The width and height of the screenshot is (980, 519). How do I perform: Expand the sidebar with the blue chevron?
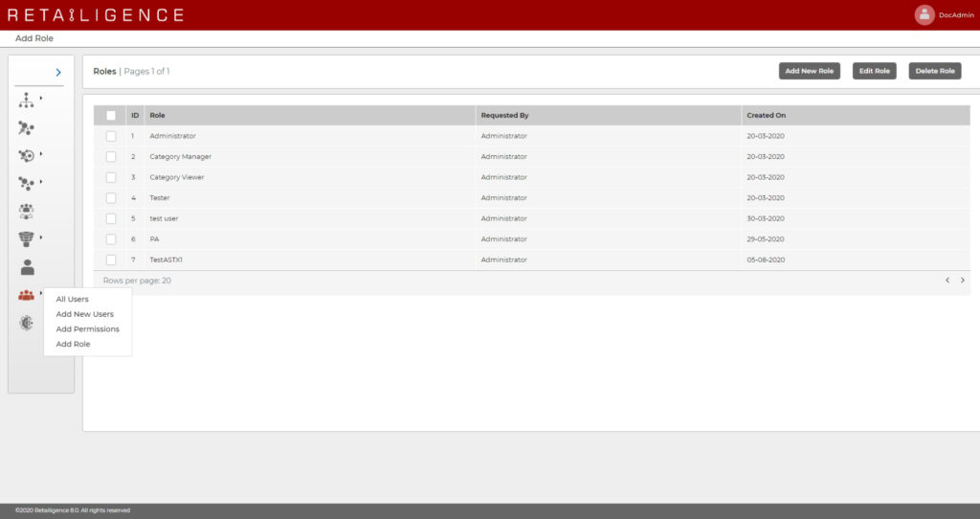[57, 72]
